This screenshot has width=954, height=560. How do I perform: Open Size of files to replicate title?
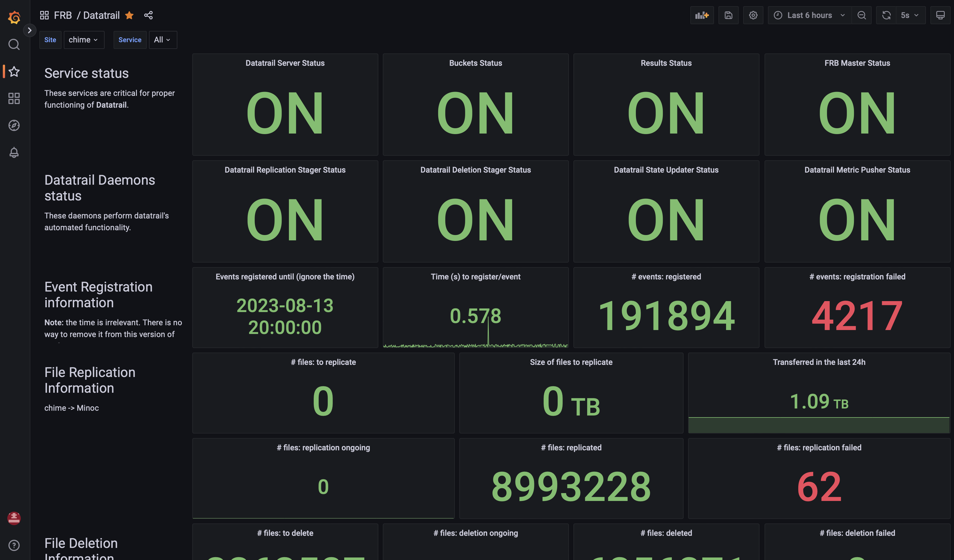(571, 362)
